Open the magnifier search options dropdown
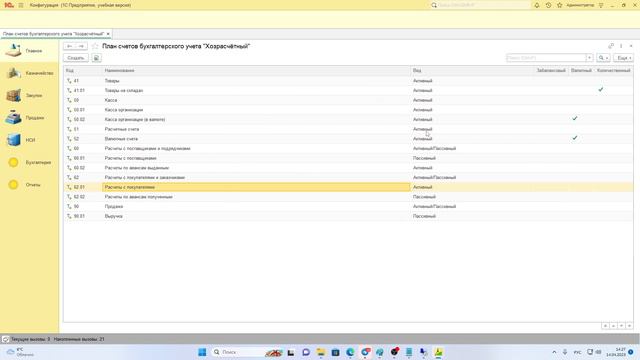 [x=603, y=58]
